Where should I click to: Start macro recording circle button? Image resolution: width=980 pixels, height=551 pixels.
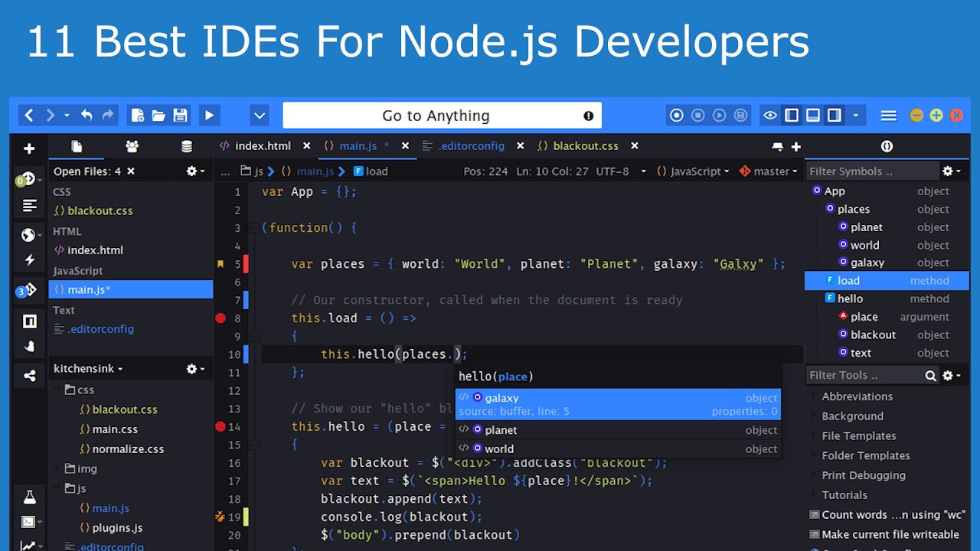(677, 116)
